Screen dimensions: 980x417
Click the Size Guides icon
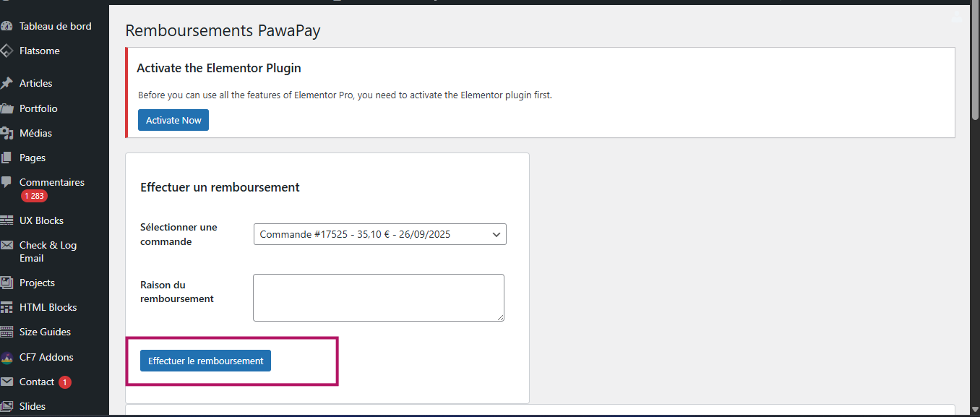(7, 332)
